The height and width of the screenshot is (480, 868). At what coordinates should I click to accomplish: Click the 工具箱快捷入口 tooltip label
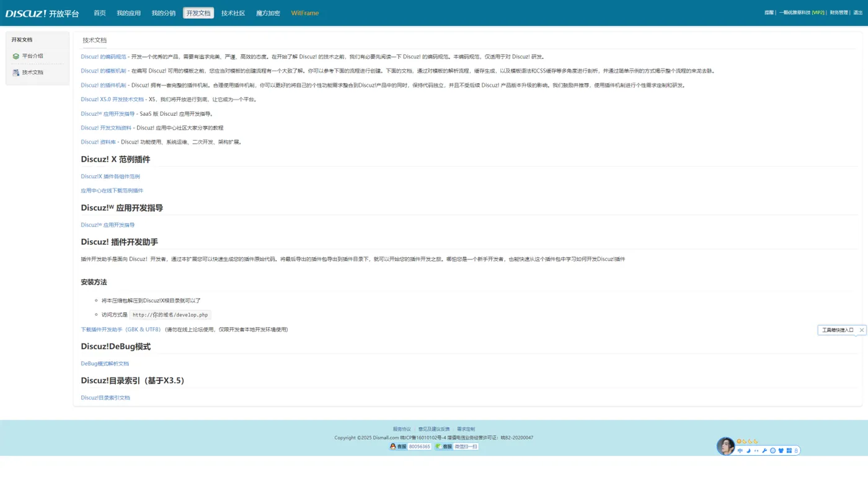(838, 330)
